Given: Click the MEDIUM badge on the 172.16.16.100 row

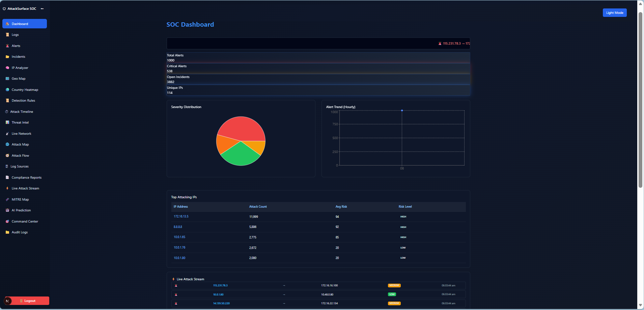Looking at the screenshot, I should pos(394,286).
